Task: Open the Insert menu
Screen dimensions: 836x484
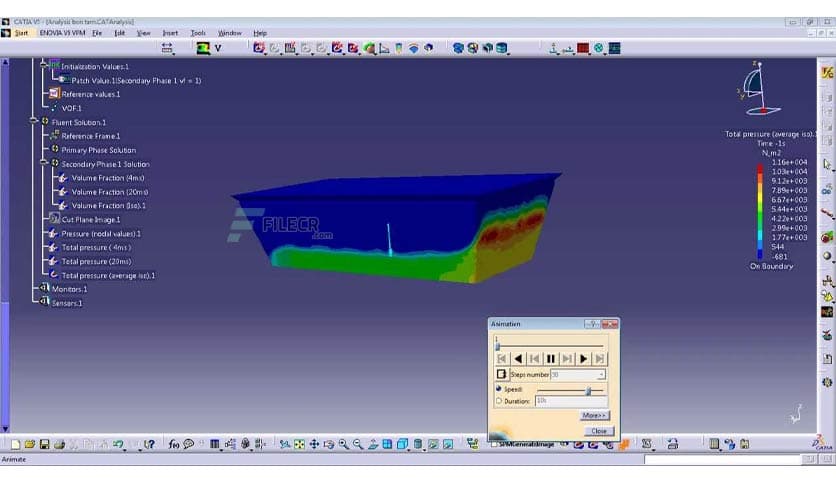Action: 170,33
